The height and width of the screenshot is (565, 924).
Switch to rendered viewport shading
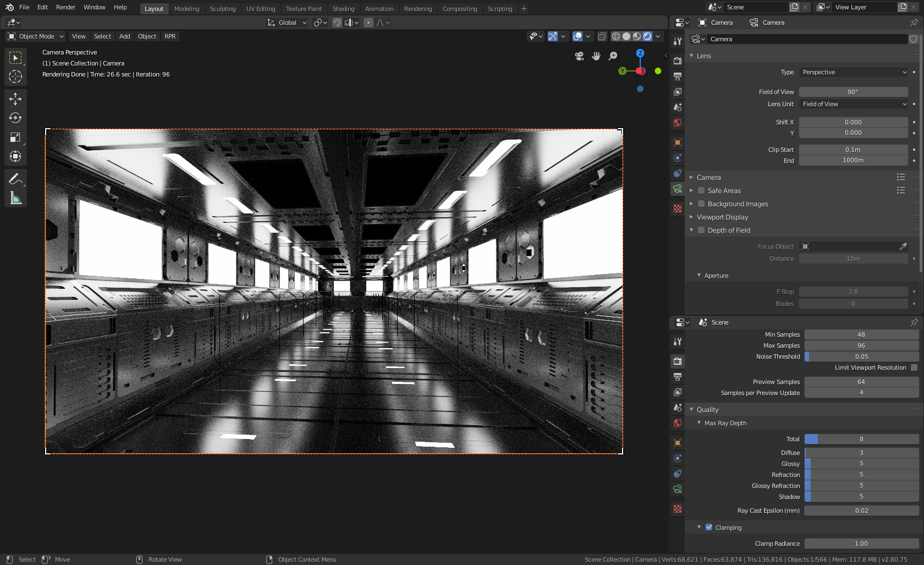click(x=647, y=36)
